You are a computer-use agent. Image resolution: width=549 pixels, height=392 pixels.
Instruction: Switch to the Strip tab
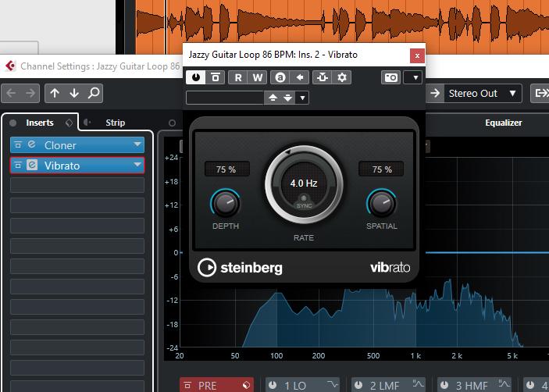tap(115, 123)
